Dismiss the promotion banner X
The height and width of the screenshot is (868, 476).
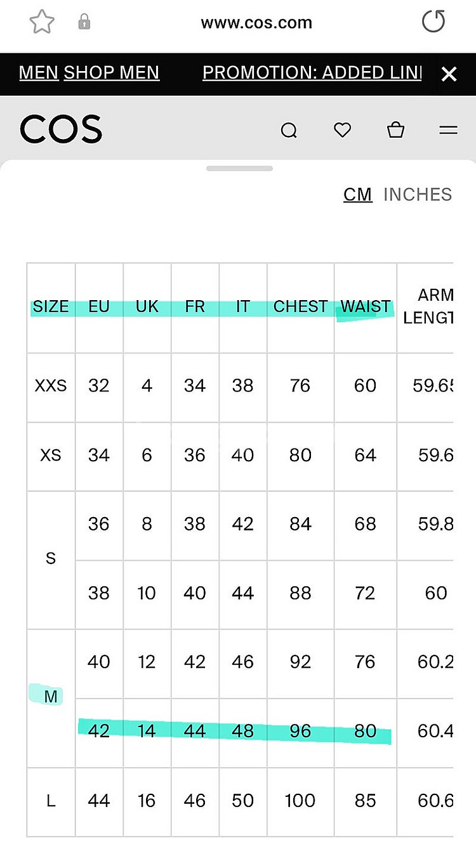[449, 74]
